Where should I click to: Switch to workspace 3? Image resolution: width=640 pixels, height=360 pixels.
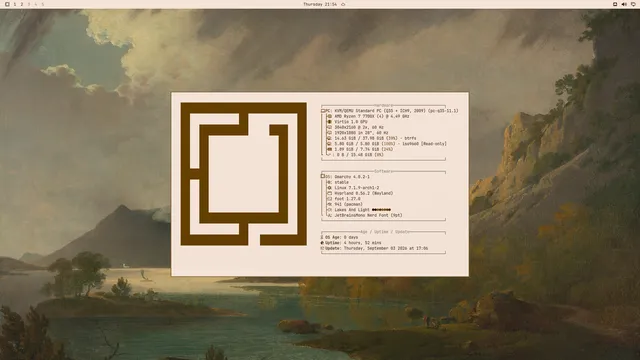pos(29,4)
